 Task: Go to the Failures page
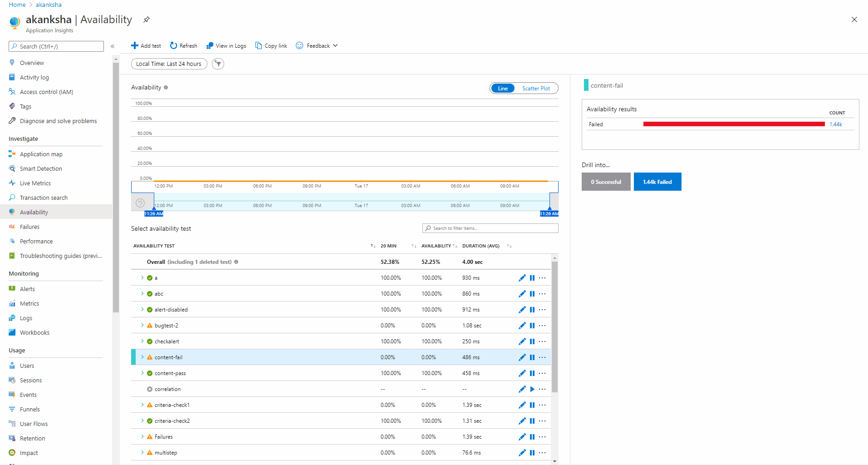[x=31, y=226]
